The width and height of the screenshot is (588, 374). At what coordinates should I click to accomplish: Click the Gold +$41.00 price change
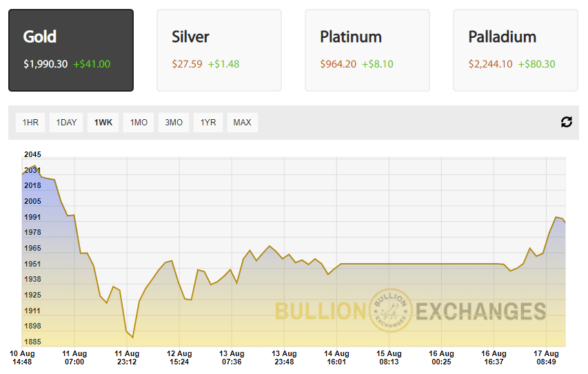point(92,64)
